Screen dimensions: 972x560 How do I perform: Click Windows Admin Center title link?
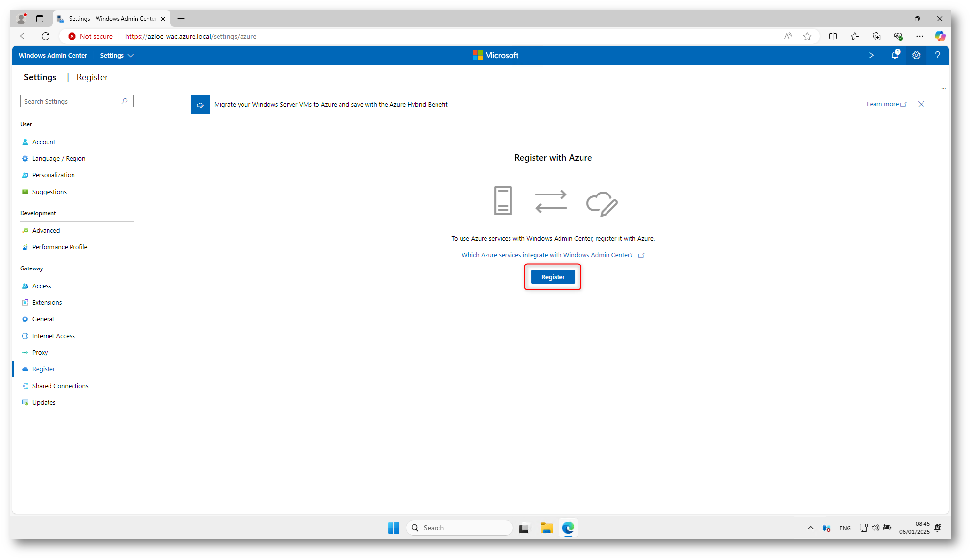(x=53, y=56)
